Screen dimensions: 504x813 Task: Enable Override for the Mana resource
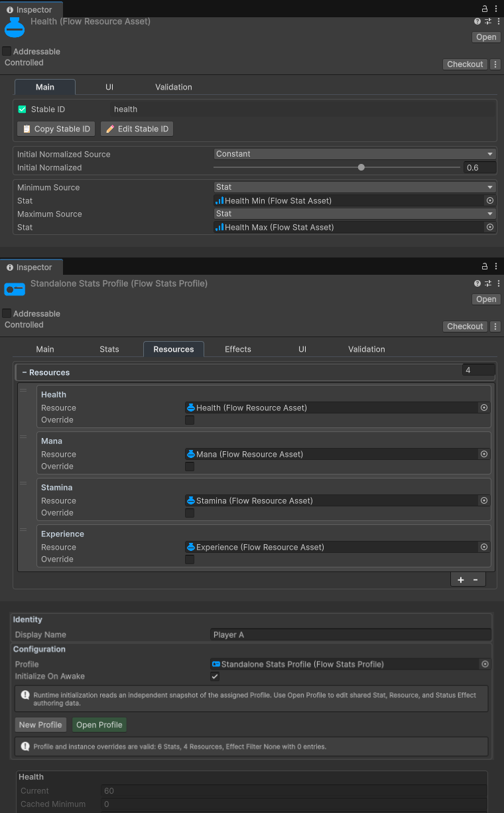(190, 467)
